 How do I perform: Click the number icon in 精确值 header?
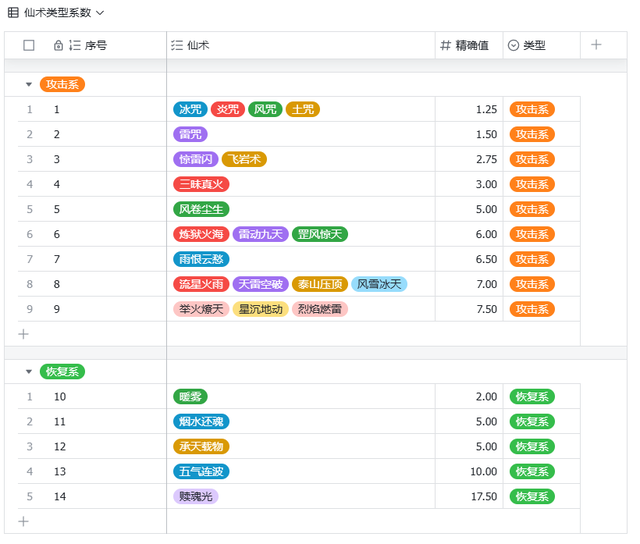(446, 45)
